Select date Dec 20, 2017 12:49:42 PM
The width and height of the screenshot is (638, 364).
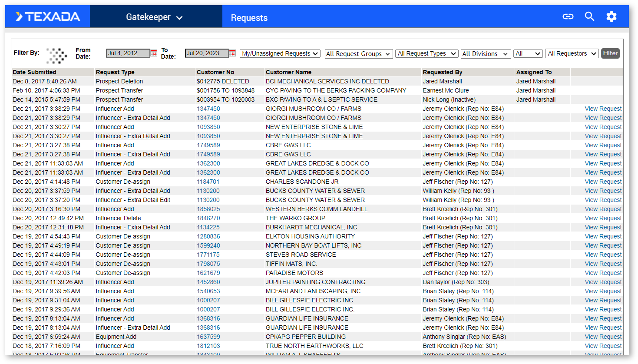click(48, 218)
